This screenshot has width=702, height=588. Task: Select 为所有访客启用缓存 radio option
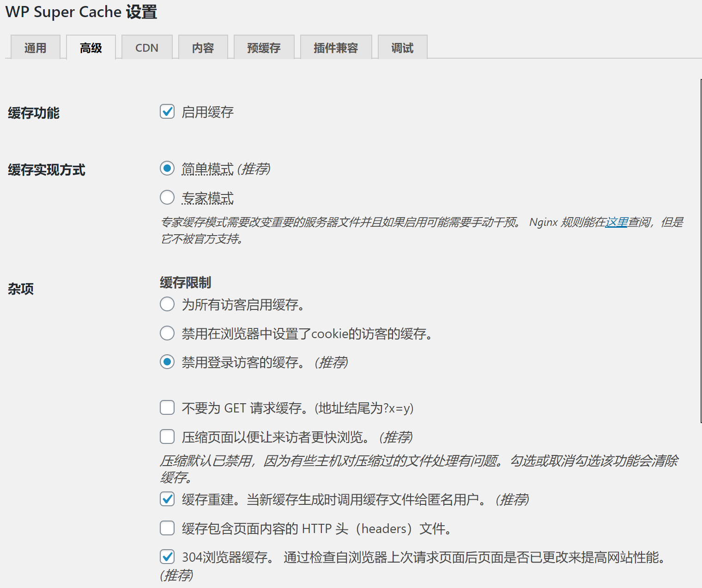167,304
